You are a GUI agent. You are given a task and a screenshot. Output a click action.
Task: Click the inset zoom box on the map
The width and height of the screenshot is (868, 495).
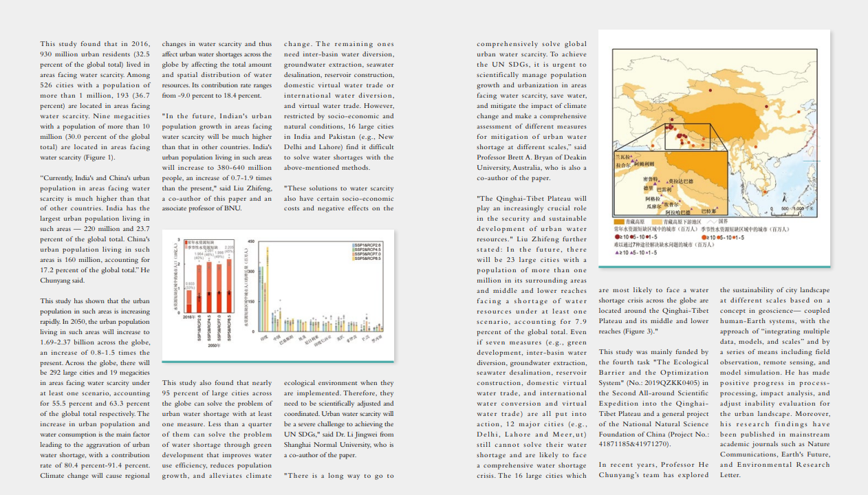pos(686,136)
